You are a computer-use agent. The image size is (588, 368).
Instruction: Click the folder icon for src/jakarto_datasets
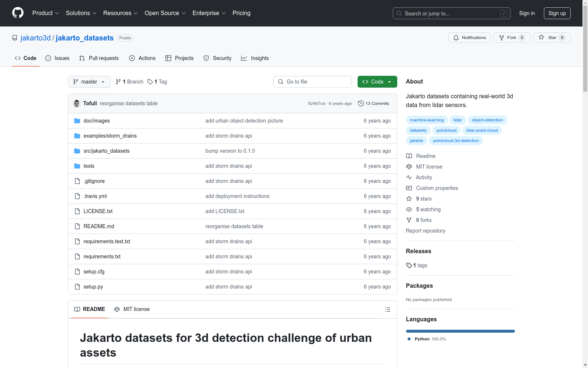point(77,151)
